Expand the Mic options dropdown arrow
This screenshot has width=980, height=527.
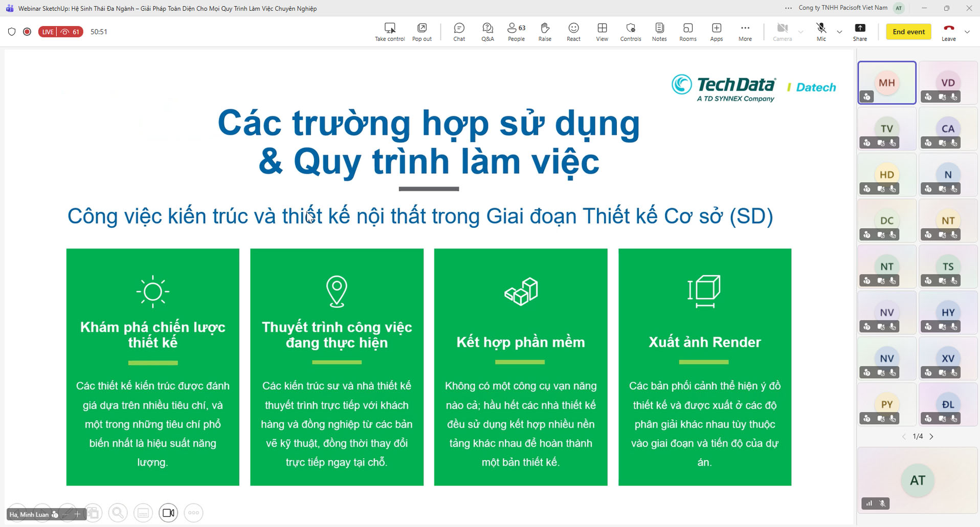pyautogui.click(x=839, y=32)
